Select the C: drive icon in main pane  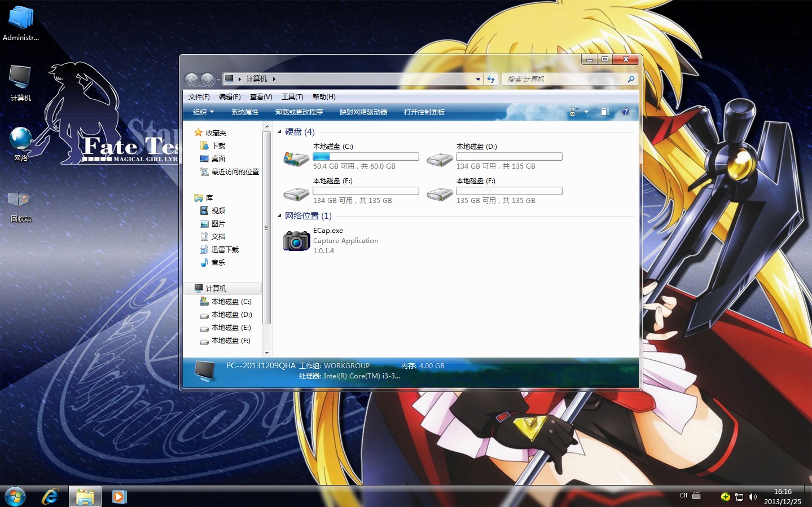[296, 159]
